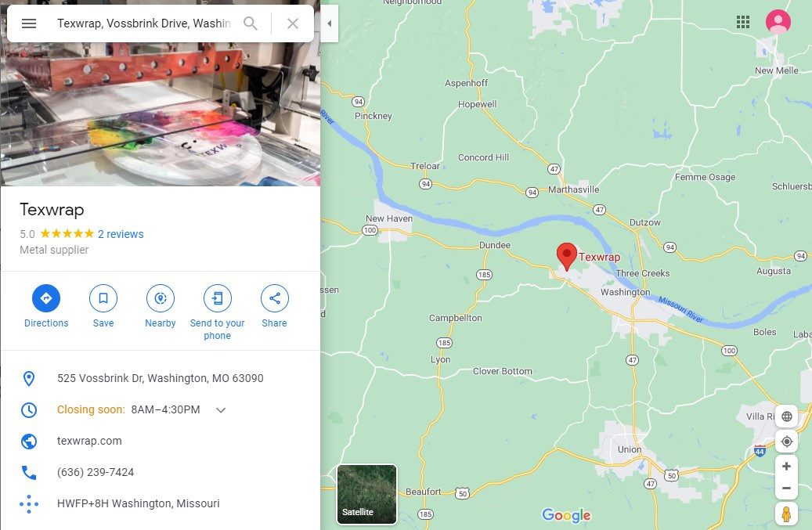Switch to Satellite map view
The image size is (812, 530).
click(366, 494)
